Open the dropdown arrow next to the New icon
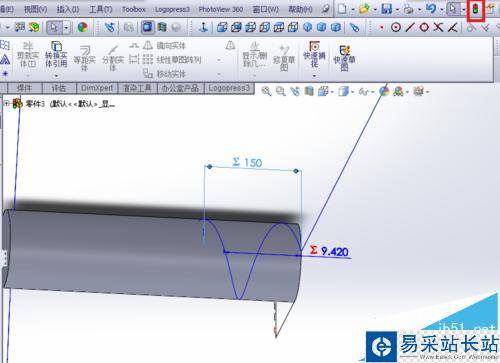 coord(353,10)
